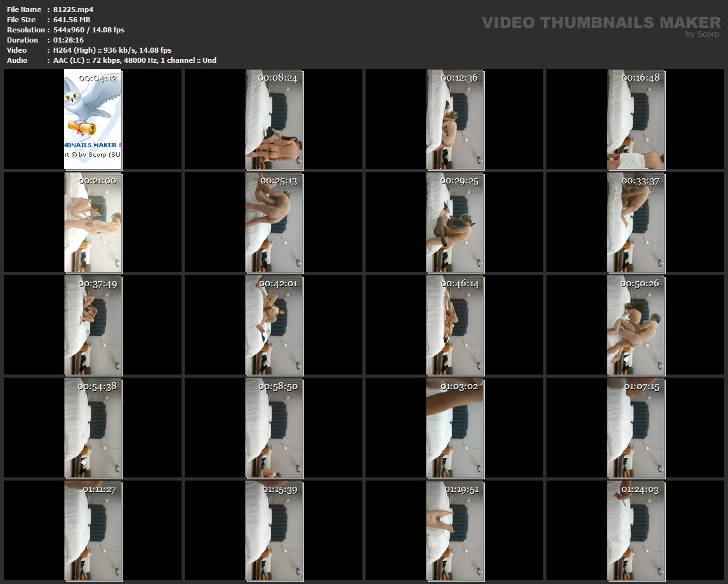
Task: Select the thumbnail at timestamp 00:54:38
Action: point(93,427)
